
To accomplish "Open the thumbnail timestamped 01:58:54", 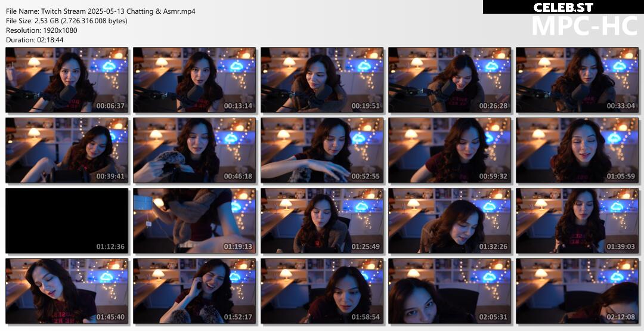I will coord(322,291).
